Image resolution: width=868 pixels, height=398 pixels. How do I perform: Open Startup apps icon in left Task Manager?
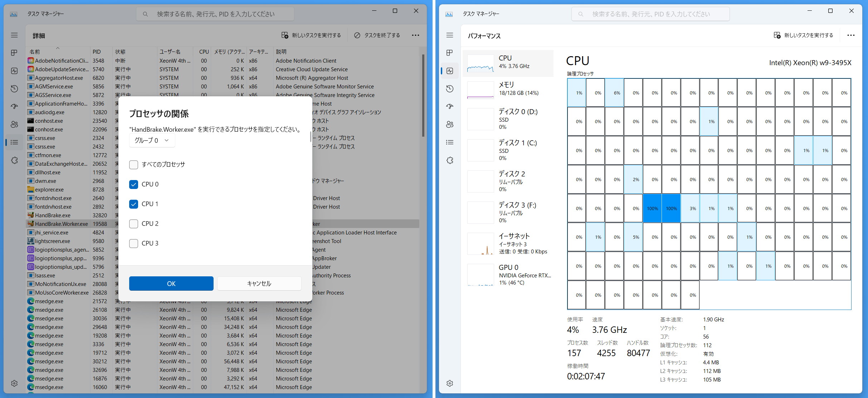[14, 106]
